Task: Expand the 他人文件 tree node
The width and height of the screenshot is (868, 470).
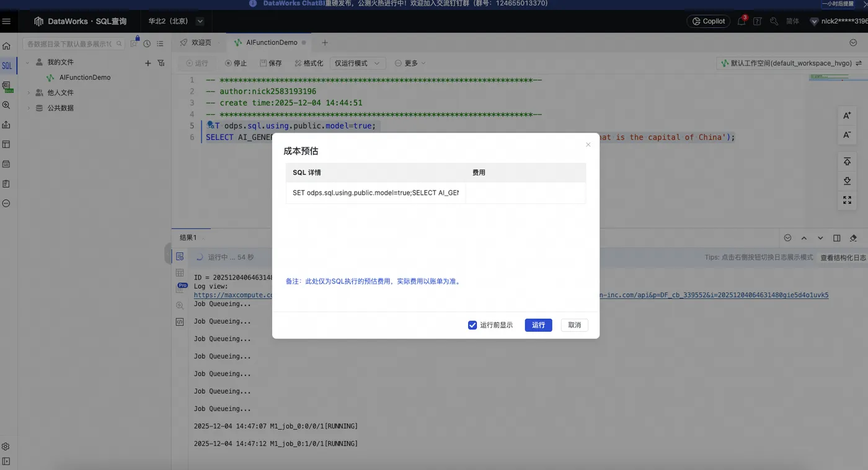Action: tap(29, 92)
